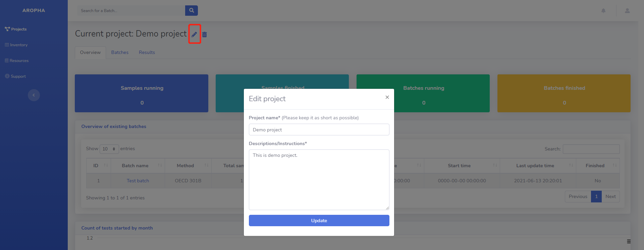Collapse the sidebar with the chevron button
The width and height of the screenshot is (644, 250).
[x=34, y=95]
